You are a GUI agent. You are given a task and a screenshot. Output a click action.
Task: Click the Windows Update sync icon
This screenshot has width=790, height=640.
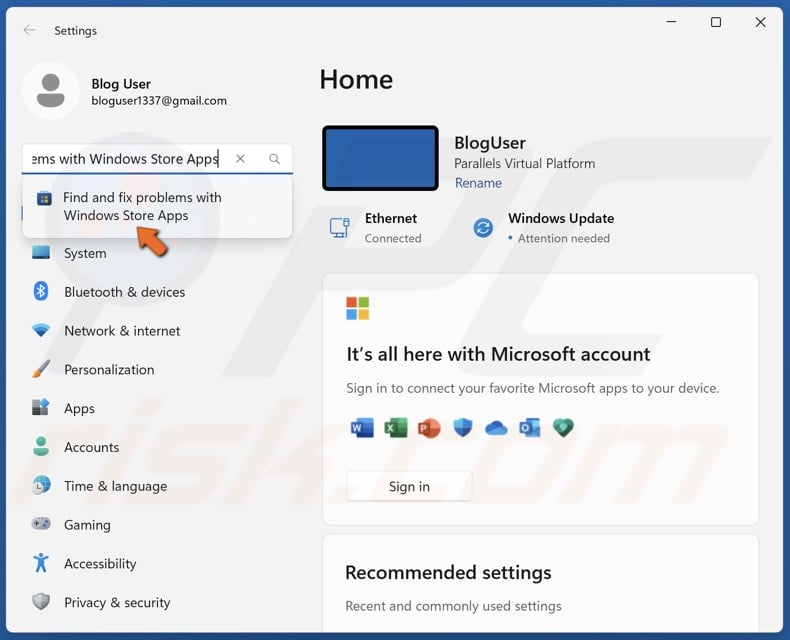[483, 228]
